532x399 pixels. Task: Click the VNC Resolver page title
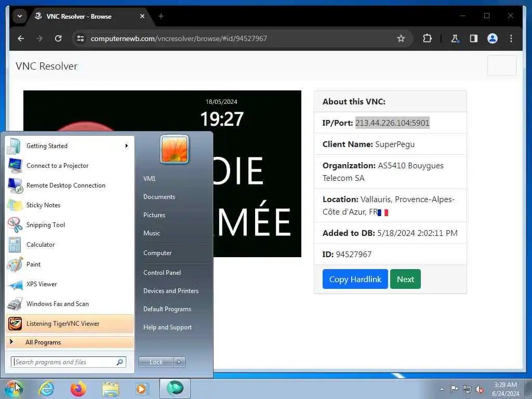(46, 66)
